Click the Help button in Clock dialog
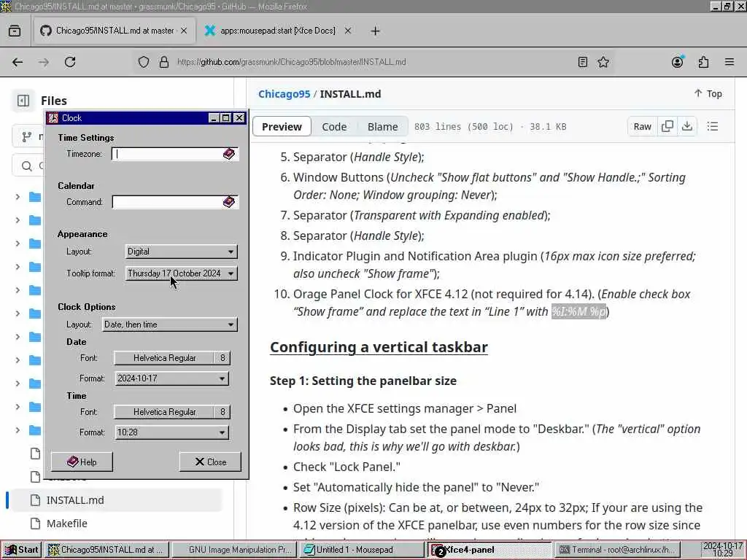 (x=82, y=462)
